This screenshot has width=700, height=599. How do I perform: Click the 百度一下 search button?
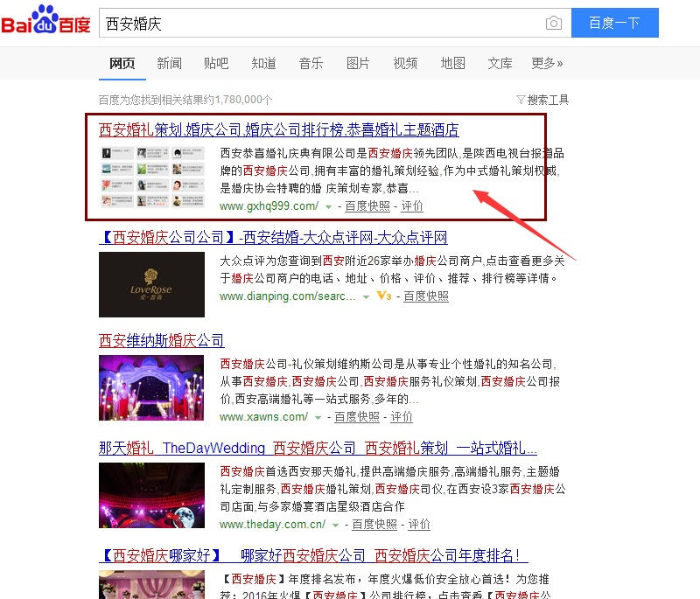coord(614,24)
